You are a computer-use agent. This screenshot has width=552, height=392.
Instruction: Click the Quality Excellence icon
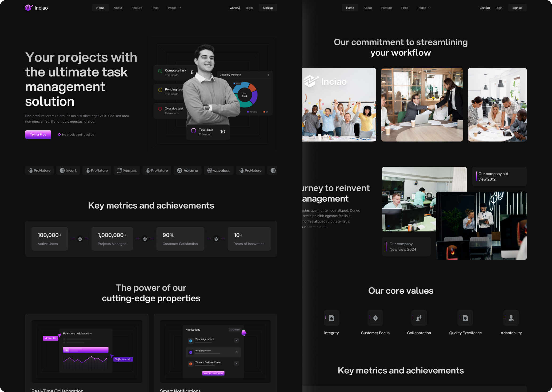(465, 318)
